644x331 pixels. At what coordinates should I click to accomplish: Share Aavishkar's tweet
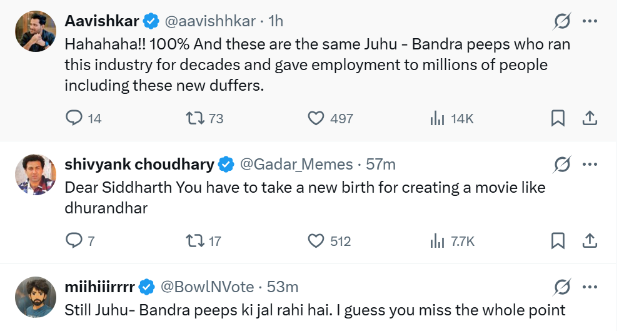point(589,118)
